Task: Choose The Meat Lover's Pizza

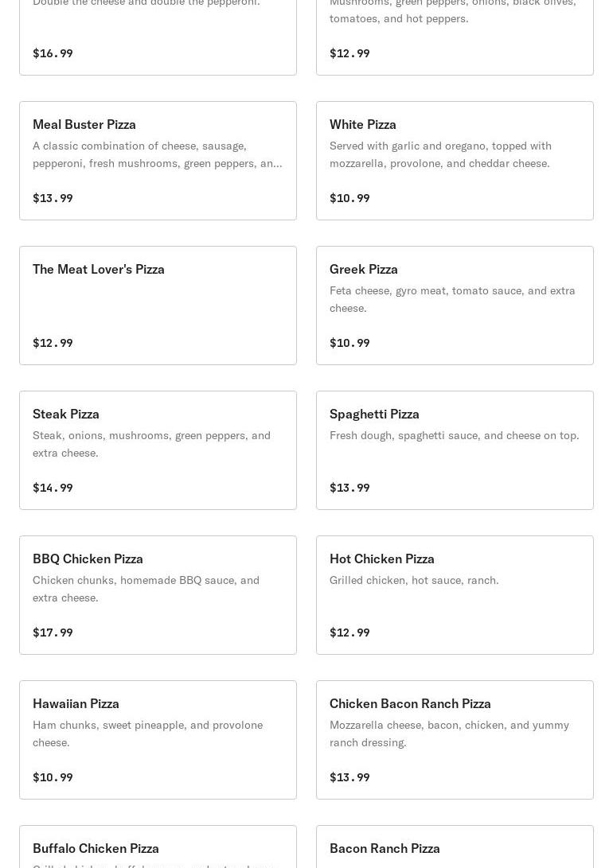Action: pyautogui.click(x=158, y=305)
